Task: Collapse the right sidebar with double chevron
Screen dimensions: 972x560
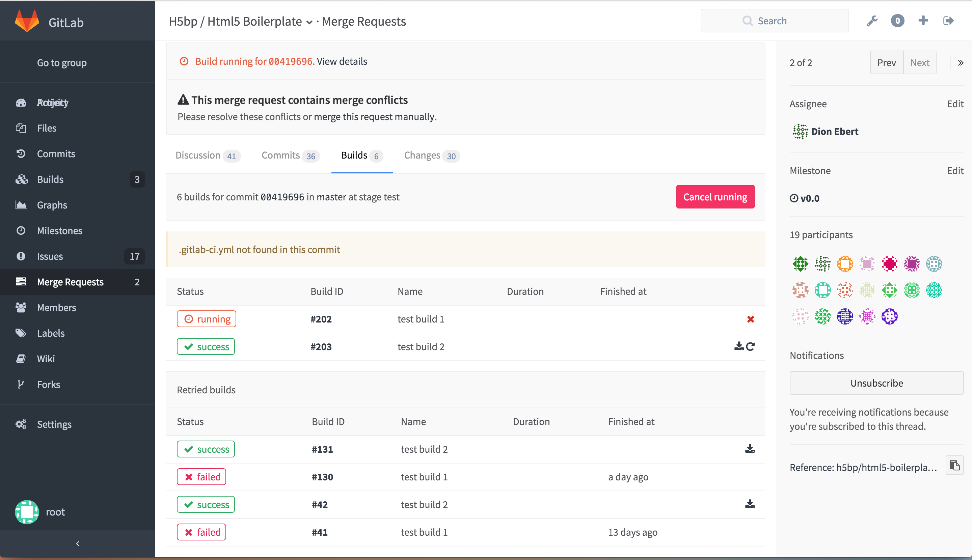Action: click(x=961, y=63)
